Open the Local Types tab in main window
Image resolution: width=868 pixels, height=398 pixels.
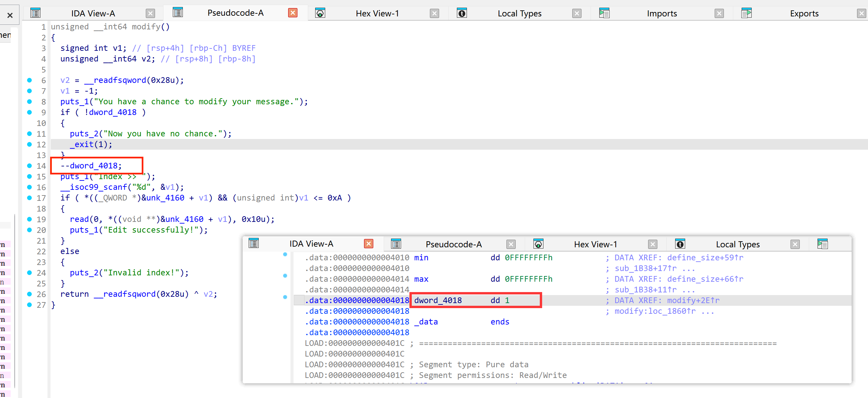(520, 13)
